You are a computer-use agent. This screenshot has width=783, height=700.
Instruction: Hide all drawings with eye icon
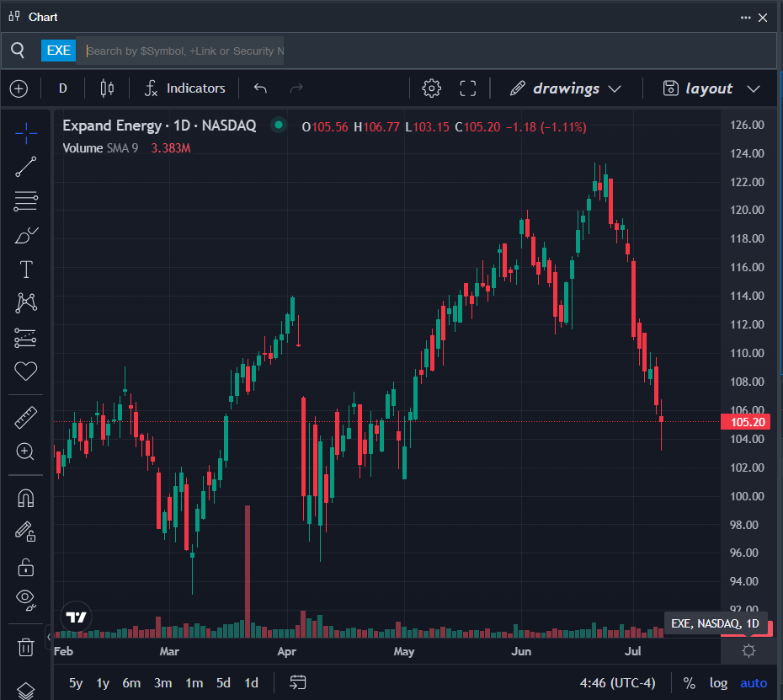click(26, 600)
